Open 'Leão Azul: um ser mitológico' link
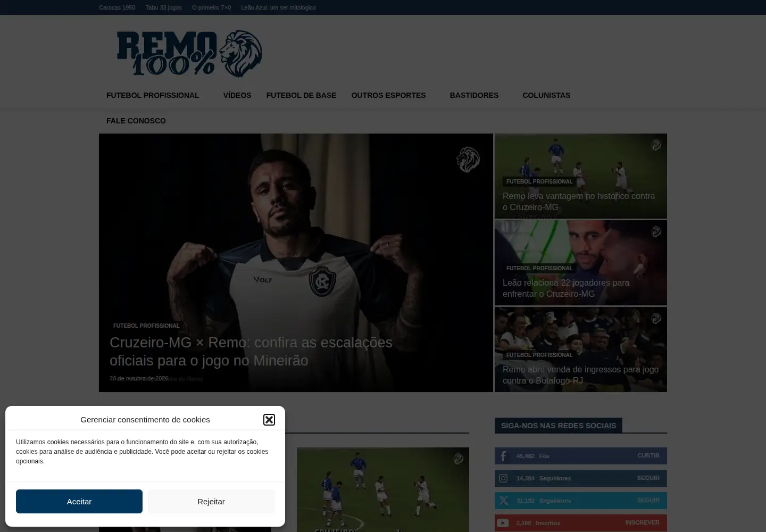This screenshot has width=766, height=532. click(x=278, y=7)
